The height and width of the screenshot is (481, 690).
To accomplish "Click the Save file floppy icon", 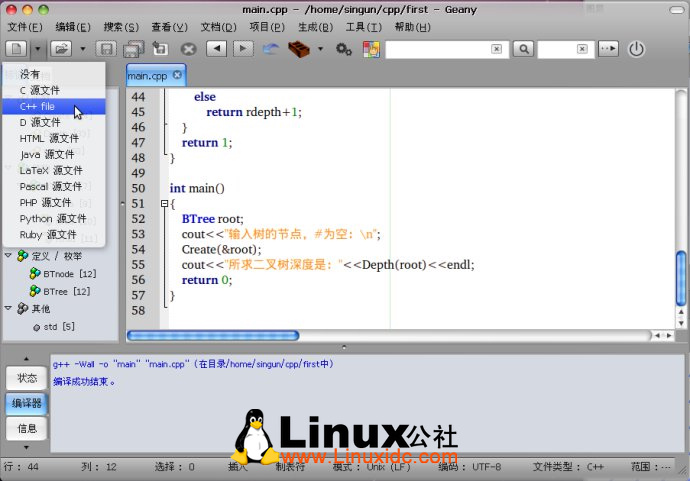I will [106, 49].
